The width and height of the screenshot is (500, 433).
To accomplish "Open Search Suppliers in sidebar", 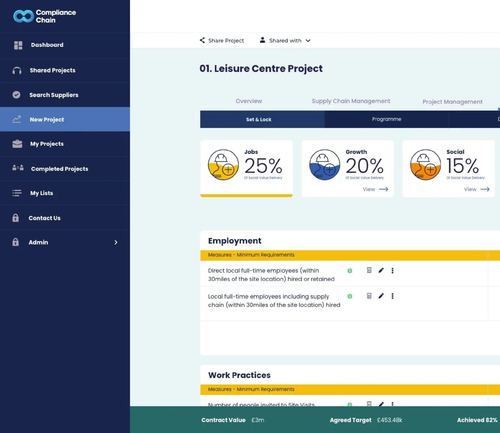I will click(x=65, y=95).
